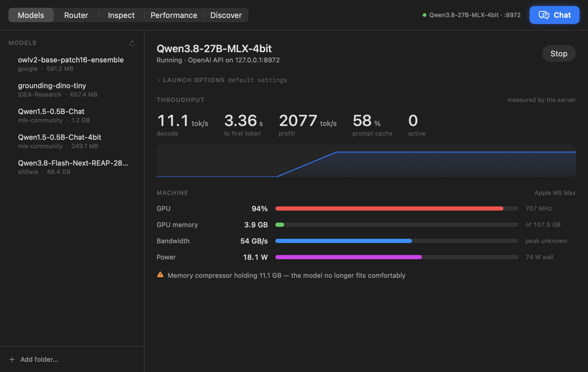Open the Router tab
Image resolution: width=588 pixels, height=372 pixels.
[76, 15]
